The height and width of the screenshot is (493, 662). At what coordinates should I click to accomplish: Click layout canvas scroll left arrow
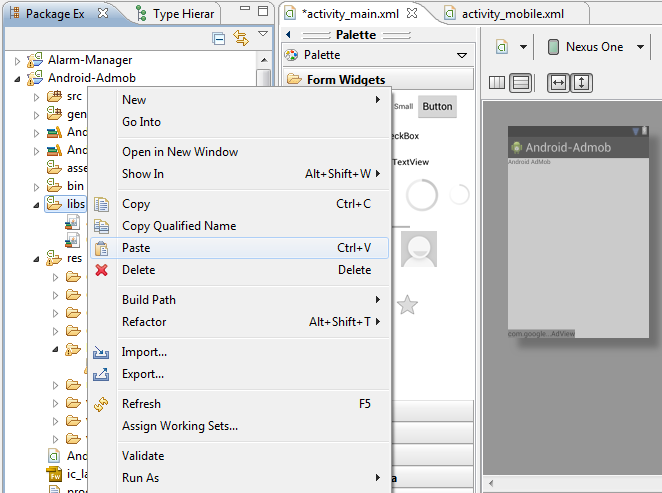click(491, 483)
